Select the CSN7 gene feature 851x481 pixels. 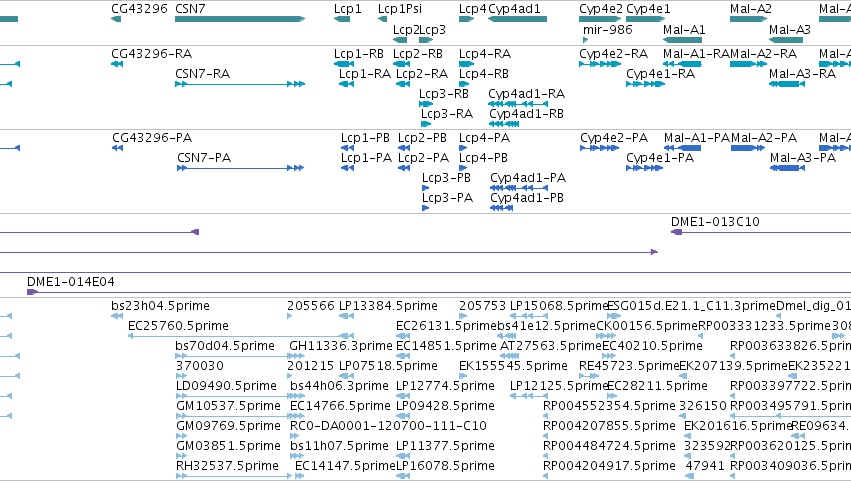pos(240,19)
